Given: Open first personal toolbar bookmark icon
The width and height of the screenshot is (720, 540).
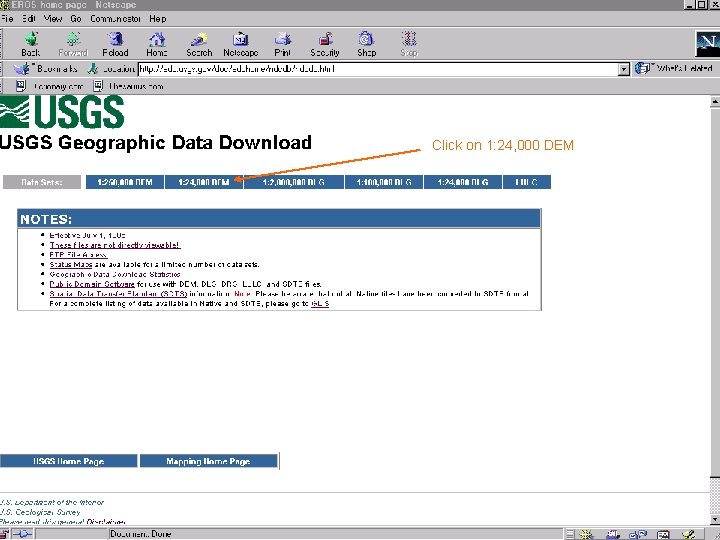Looking at the screenshot, I should coord(21,85).
